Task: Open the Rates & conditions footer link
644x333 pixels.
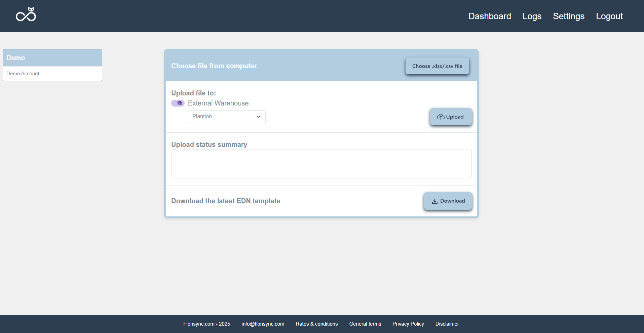Action: [x=316, y=324]
